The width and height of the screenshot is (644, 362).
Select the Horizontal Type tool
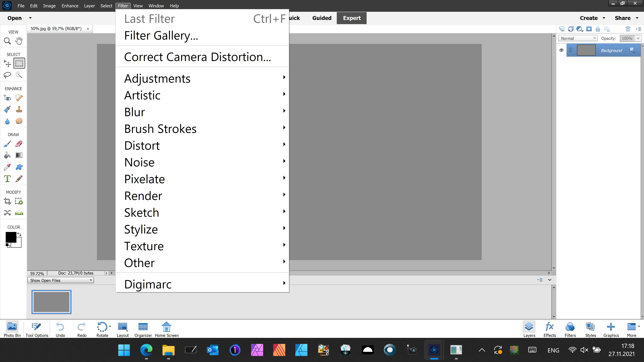click(7, 179)
